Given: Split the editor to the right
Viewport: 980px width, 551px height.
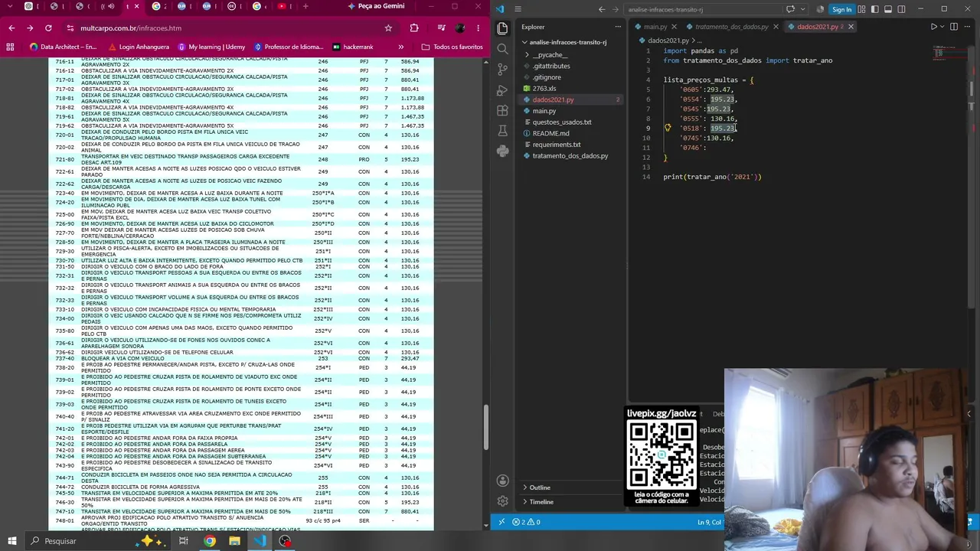Looking at the screenshot, I should (x=953, y=27).
